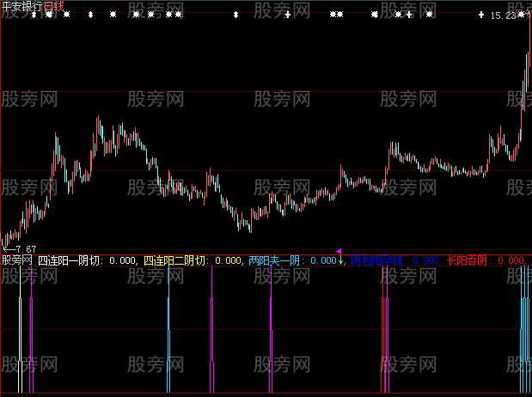Select the cyan 两阳夹一阴 indicator label

coord(274,260)
